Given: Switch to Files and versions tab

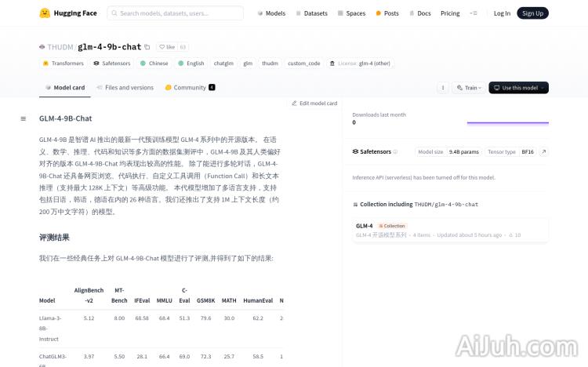Looking at the screenshot, I should point(125,88).
